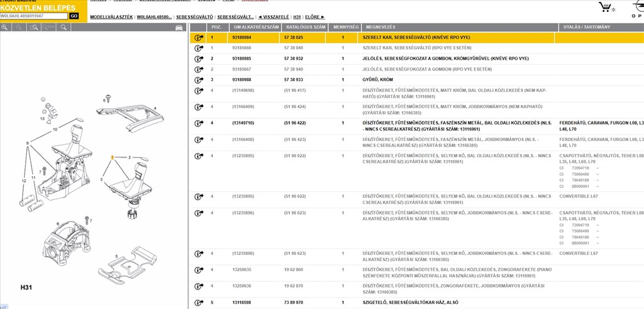Click the row icon for part 13250635
The image size is (644, 309).
[199, 272]
